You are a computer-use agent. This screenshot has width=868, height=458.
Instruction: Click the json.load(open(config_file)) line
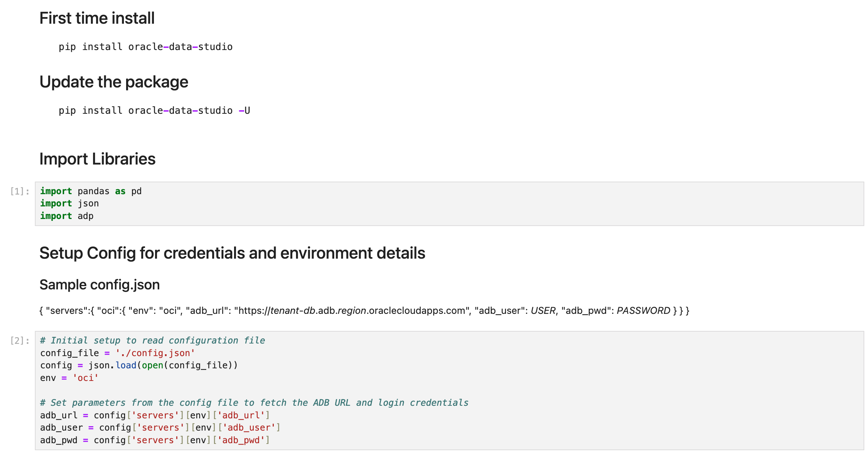click(139, 365)
